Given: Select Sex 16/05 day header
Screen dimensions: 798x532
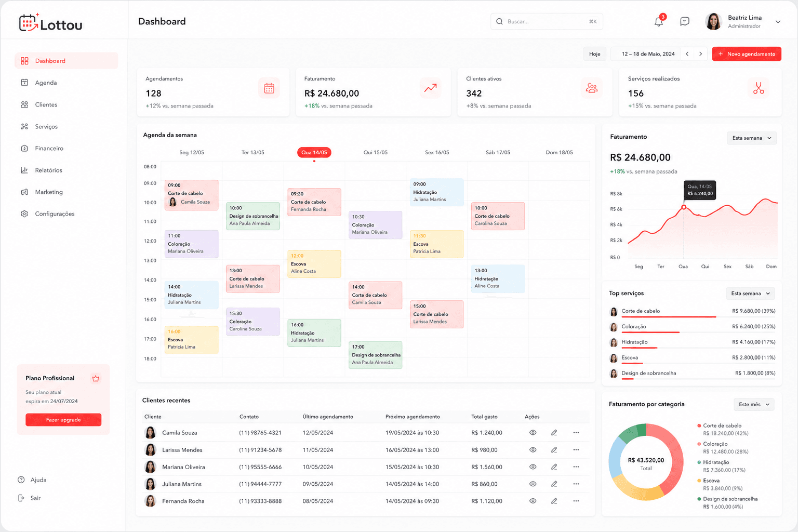Looking at the screenshot, I should [437, 152].
